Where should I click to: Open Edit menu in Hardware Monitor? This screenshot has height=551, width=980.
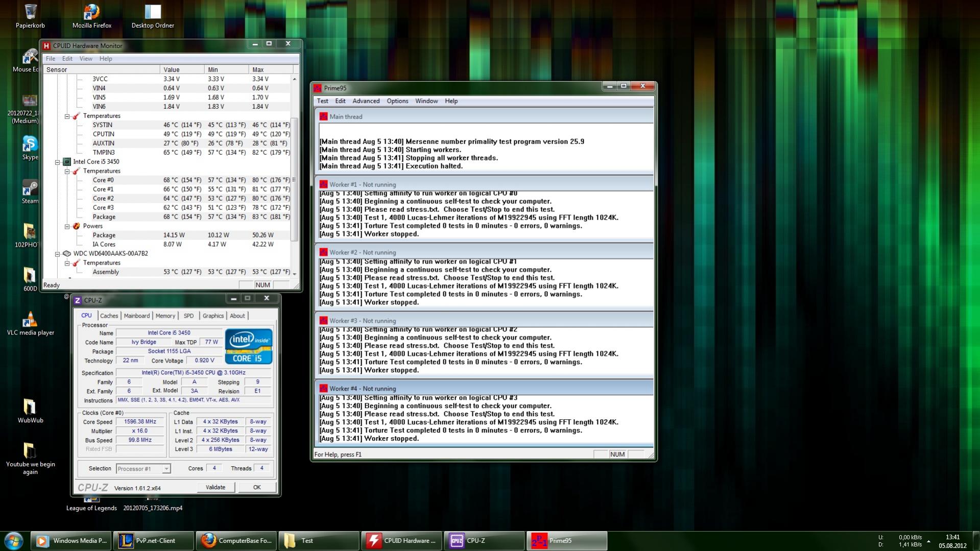click(67, 59)
